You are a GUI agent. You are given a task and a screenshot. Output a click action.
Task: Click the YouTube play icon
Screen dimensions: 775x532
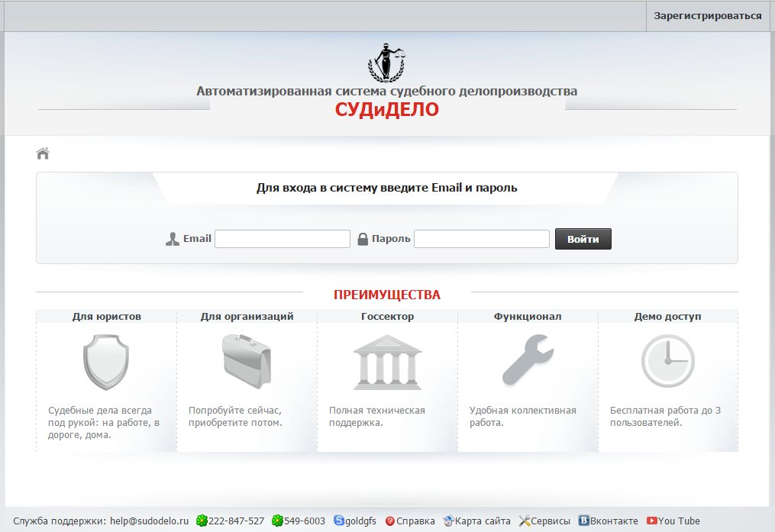(x=652, y=521)
